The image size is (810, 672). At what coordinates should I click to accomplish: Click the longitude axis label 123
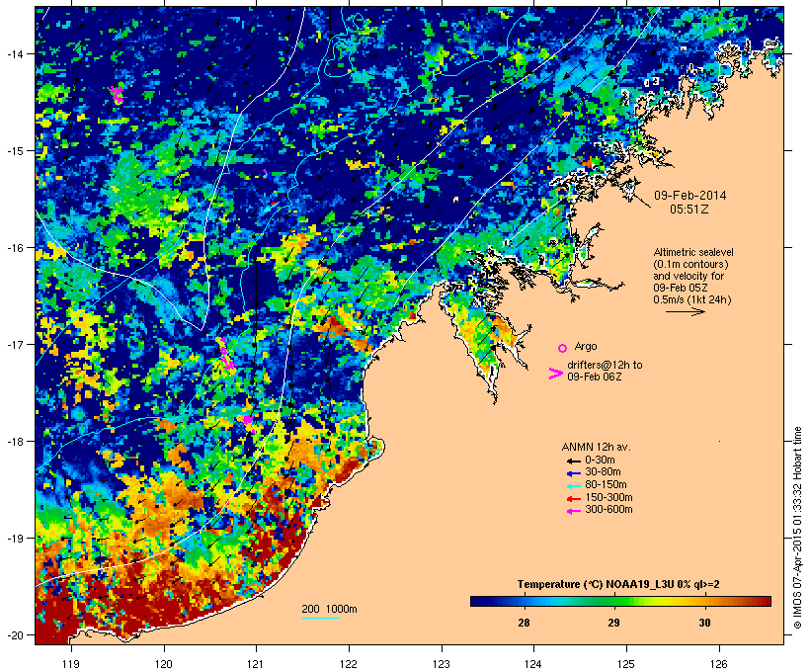442,664
